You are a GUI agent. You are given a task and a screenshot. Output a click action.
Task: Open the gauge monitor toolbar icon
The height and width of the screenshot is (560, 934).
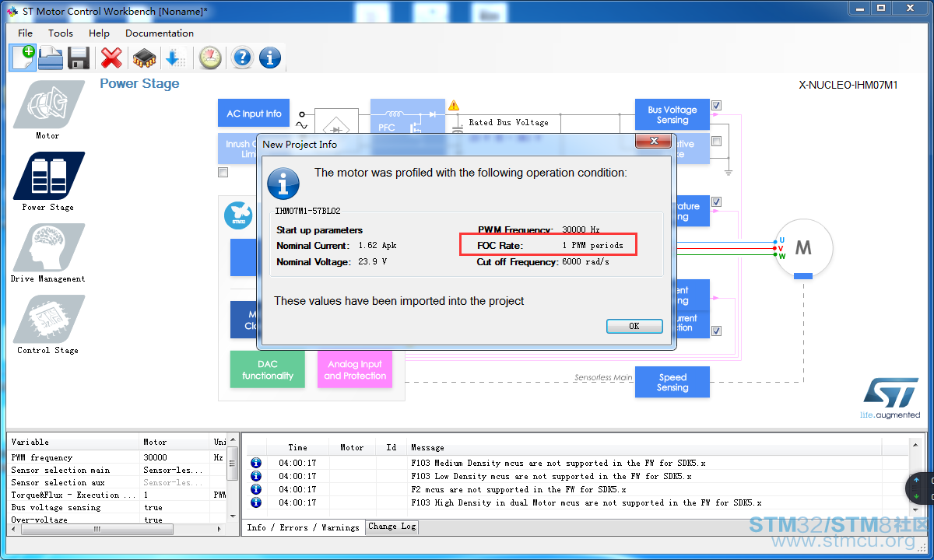[x=210, y=58]
